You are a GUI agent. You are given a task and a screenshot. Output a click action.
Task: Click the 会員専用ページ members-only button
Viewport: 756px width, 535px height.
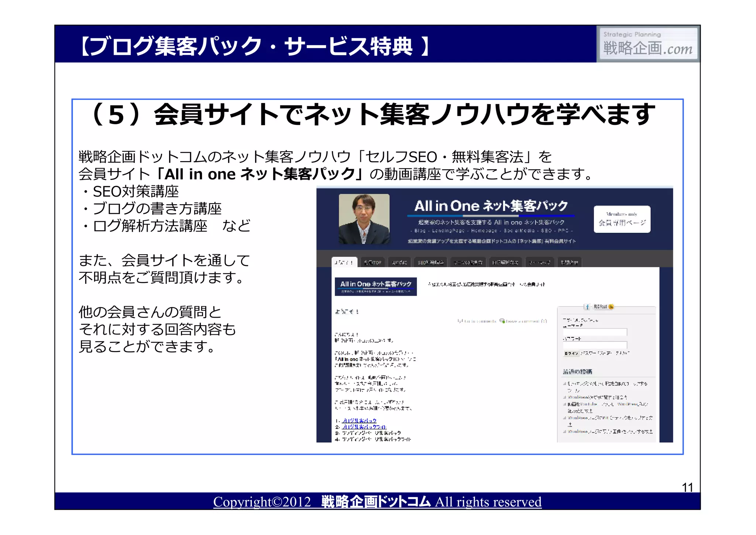click(622, 219)
